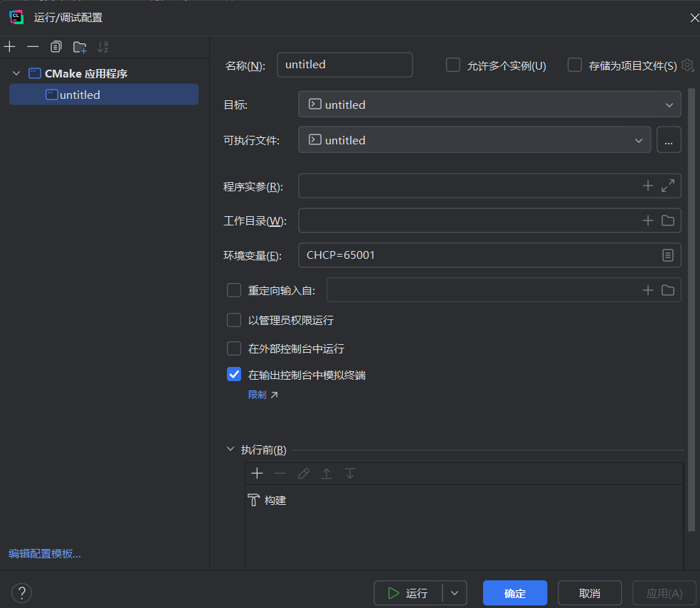Sort configurations alphabetically

(102, 46)
